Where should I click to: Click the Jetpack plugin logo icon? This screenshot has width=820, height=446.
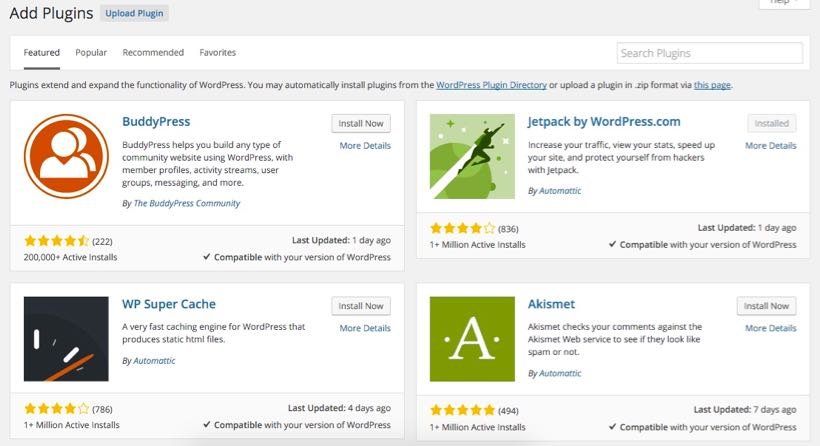click(x=472, y=156)
